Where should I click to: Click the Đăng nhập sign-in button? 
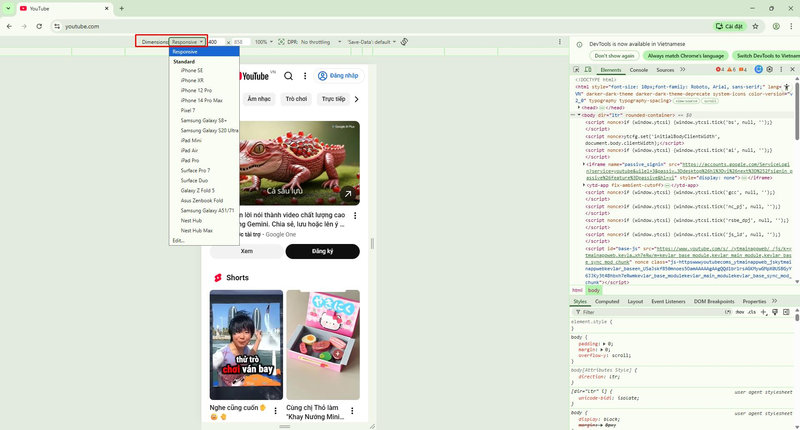point(339,75)
